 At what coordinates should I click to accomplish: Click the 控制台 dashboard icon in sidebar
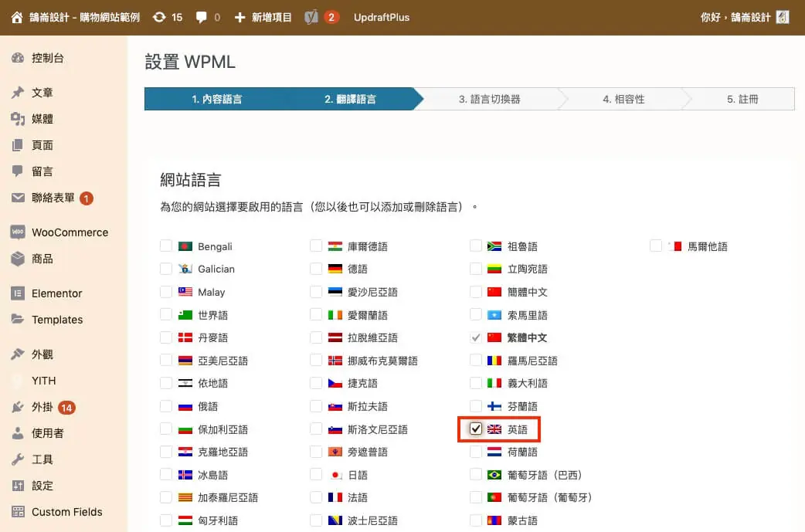click(18, 58)
